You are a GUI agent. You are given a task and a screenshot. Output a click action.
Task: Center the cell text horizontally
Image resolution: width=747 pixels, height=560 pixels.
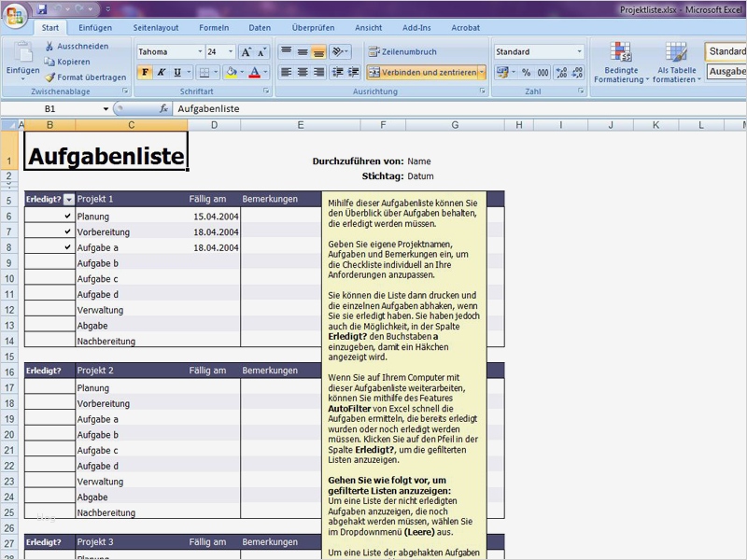coord(303,73)
